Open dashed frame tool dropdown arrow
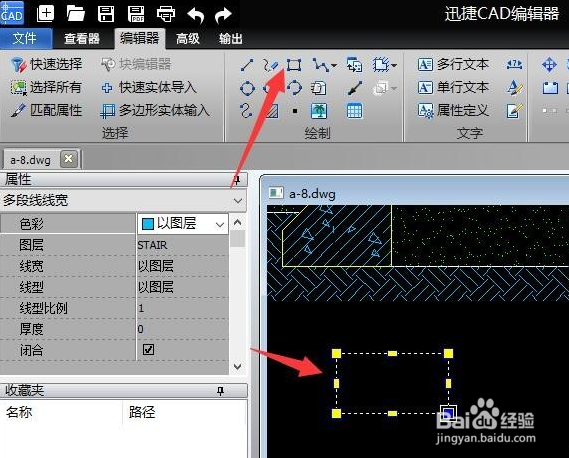569x458 pixels. pos(394,66)
